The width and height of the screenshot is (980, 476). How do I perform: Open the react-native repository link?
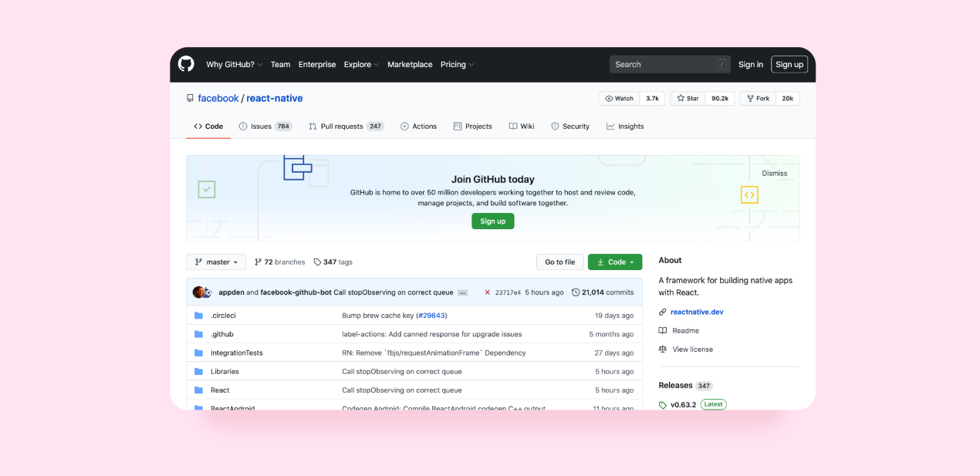click(275, 99)
